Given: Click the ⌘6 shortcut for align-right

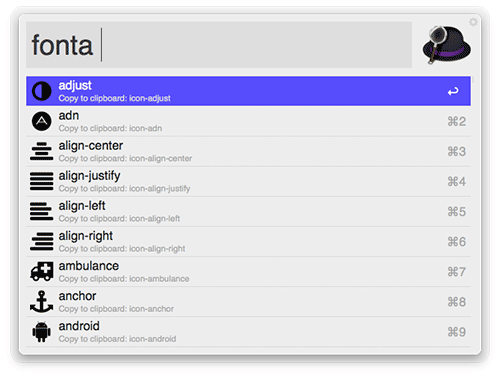Looking at the screenshot, I should point(456,242).
